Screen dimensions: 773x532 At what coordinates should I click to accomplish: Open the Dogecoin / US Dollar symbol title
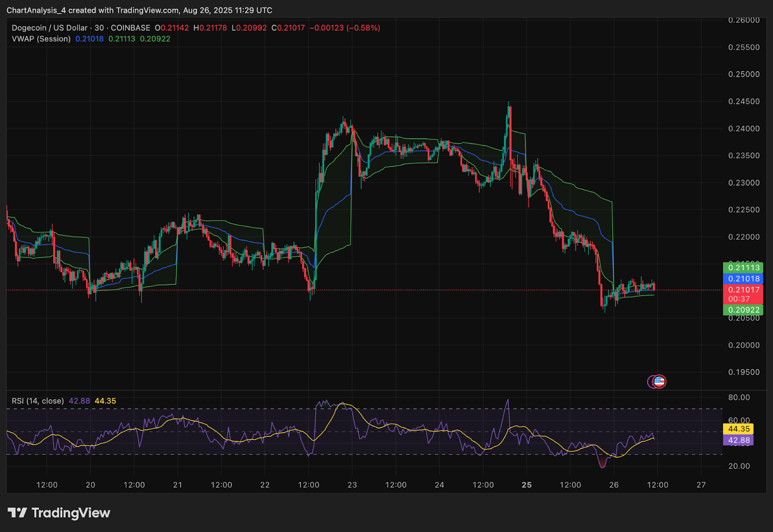click(x=50, y=28)
